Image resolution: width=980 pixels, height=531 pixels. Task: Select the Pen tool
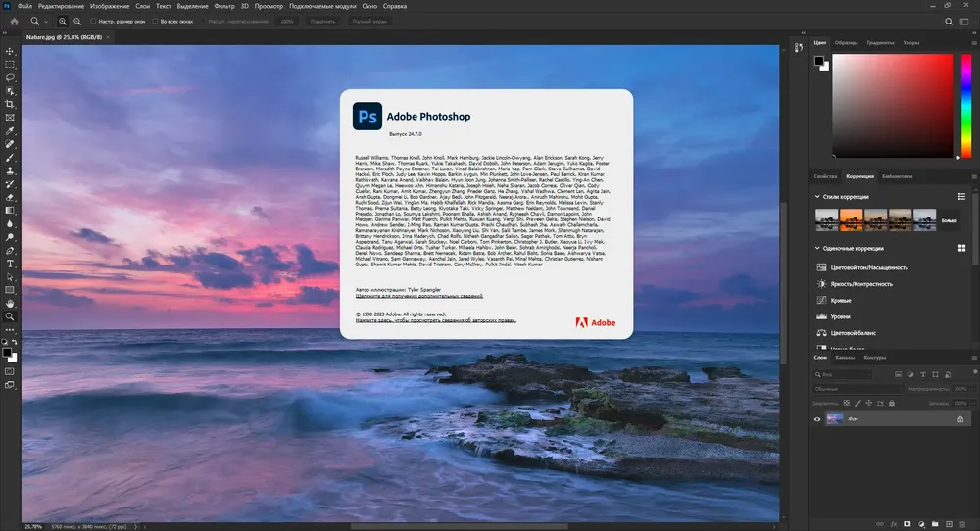tap(10, 251)
